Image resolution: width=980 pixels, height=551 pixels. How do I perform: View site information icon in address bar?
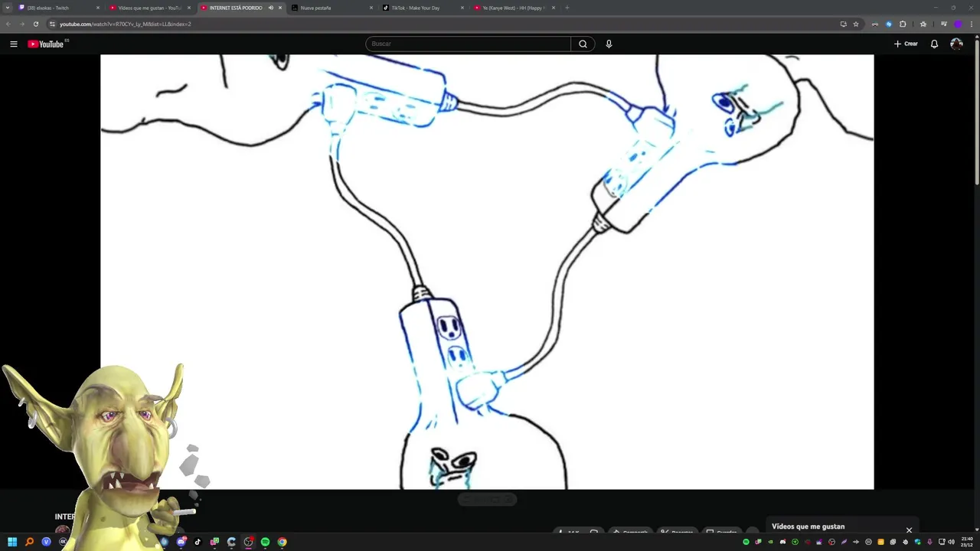[52, 24]
